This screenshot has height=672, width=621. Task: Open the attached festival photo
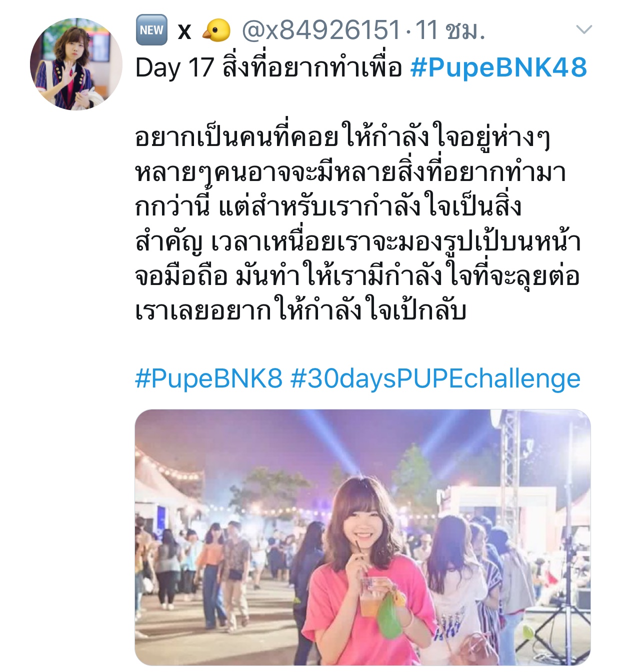(362, 537)
